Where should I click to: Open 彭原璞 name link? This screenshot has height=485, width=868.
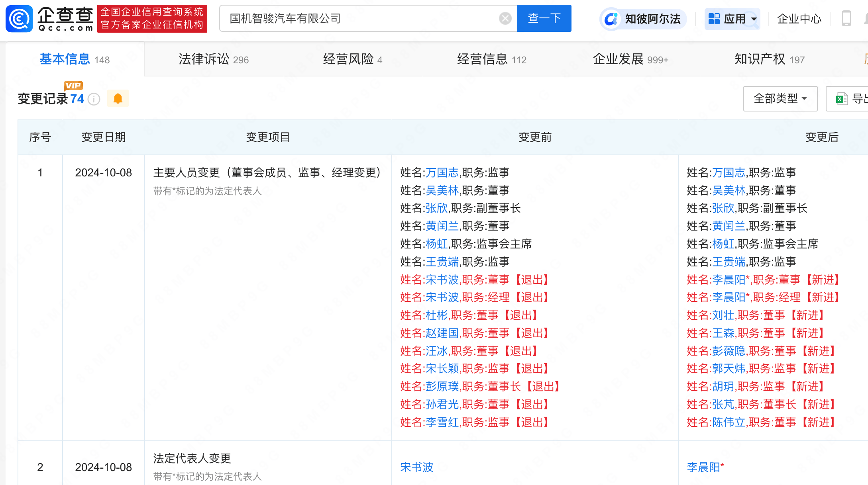pos(442,386)
